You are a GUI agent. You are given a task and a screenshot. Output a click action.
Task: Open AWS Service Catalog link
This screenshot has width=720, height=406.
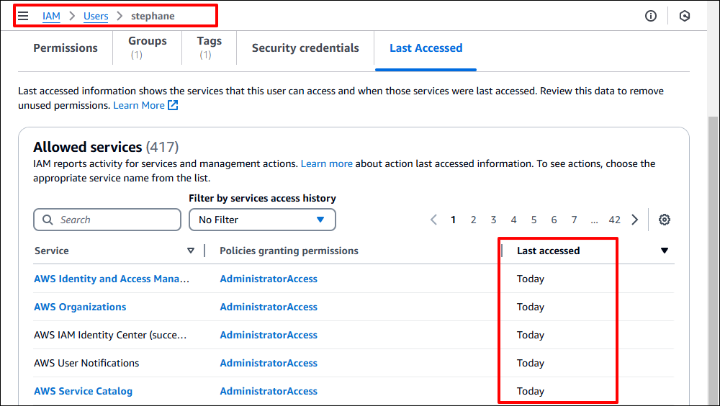(83, 391)
